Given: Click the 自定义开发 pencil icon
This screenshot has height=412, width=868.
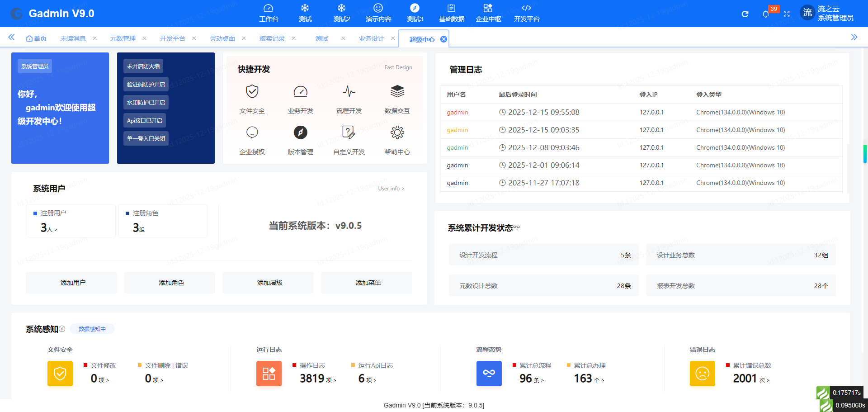Looking at the screenshot, I should pyautogui.click(x=349, y=133).
